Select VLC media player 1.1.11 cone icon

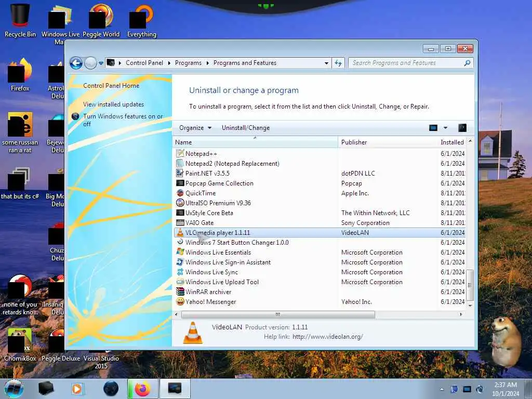pos(180,233)
